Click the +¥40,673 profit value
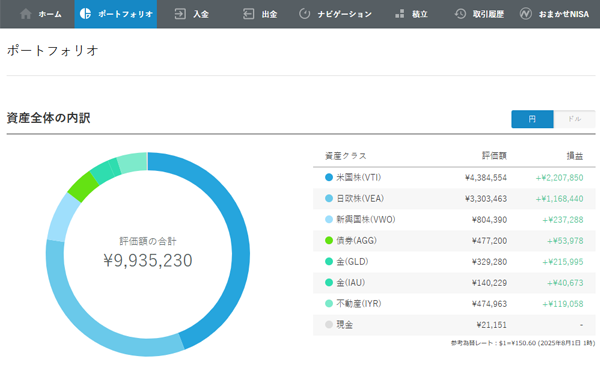This screenshot has width=600, height=370. [565, 283]
